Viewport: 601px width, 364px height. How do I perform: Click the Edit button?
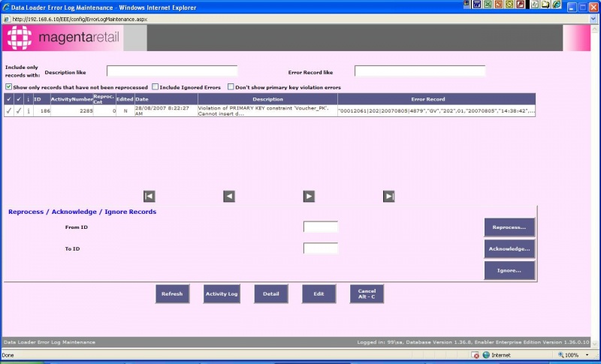pos(319,294)
